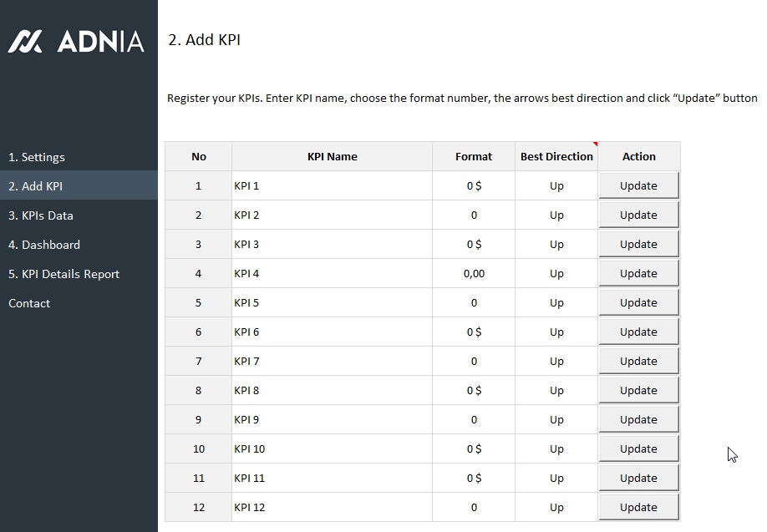
Task: Click the Best Direction column header
Action: pos(556,156)
